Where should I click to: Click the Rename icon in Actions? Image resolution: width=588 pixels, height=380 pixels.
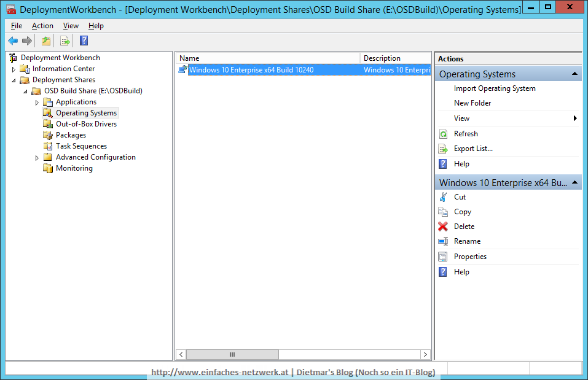443,241
